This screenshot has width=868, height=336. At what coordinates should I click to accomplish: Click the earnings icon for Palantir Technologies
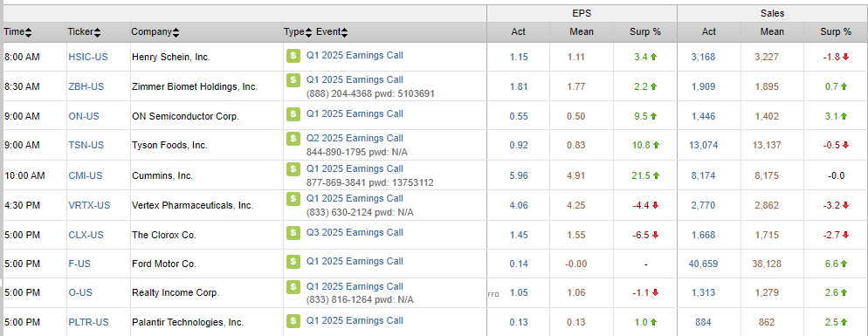293,321
